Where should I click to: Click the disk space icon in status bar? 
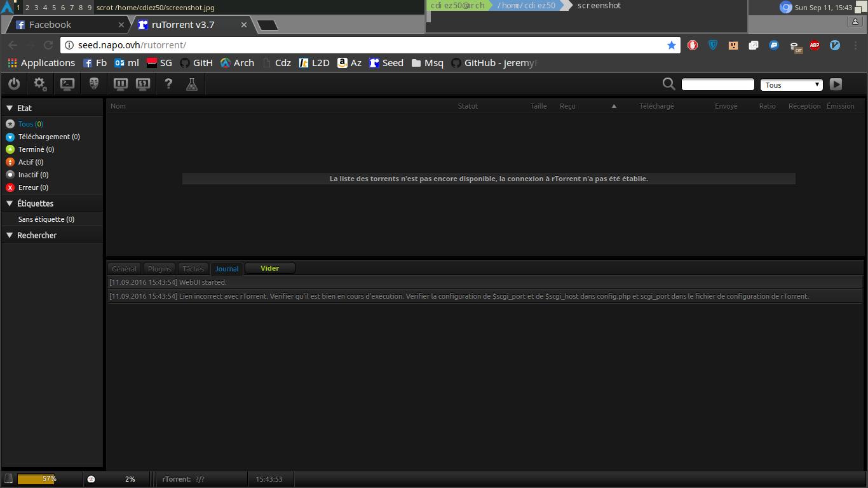tap(8, 479)
